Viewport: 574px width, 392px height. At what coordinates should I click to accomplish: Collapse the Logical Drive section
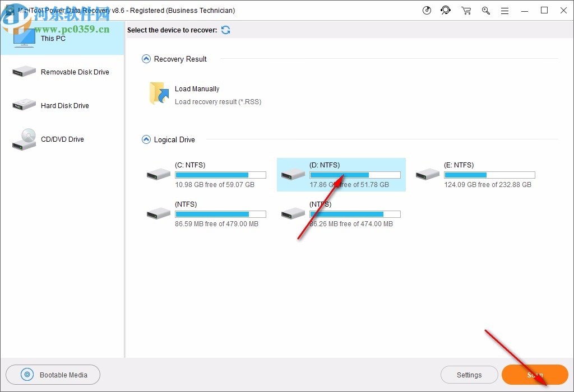pyautogui.click(x=145, y=139)
